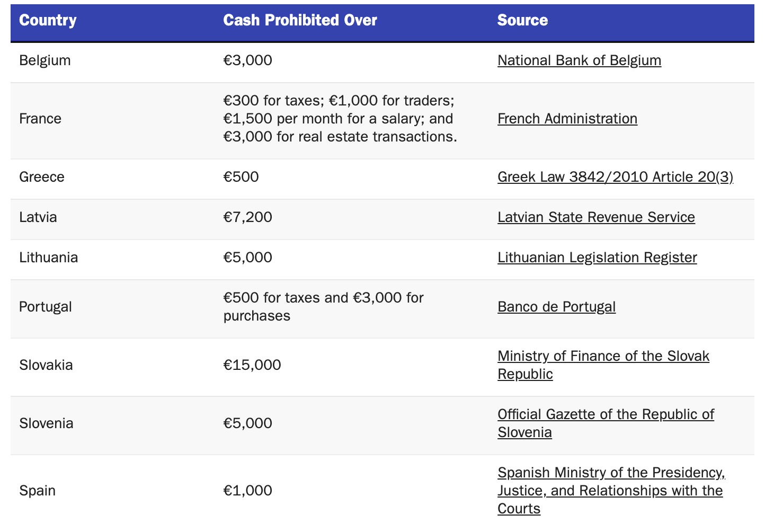
Task: Visit the Latvian State Revenue Service link
Action: click(596, 217)
